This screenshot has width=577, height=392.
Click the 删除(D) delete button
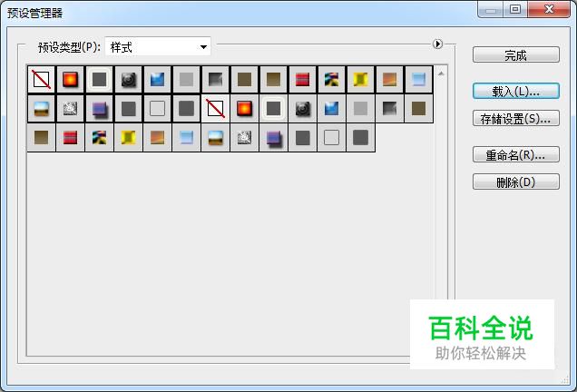[516, 182]
